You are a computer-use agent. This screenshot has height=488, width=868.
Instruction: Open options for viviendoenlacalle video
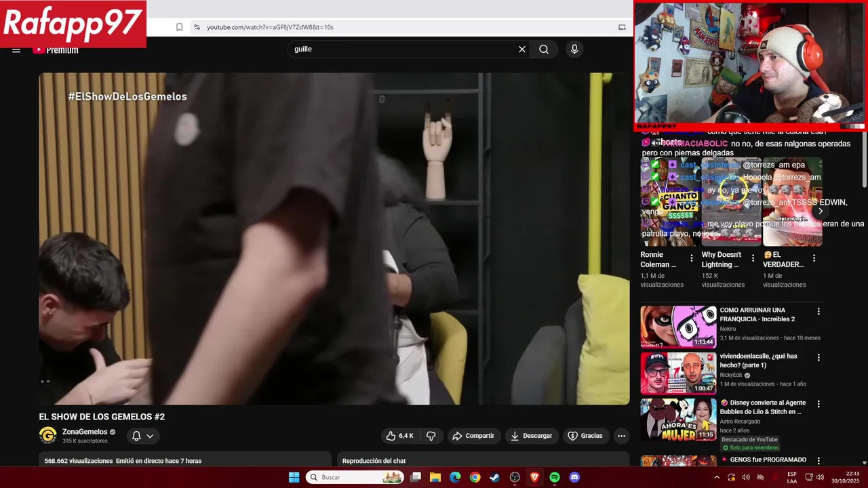pos(818,357)
